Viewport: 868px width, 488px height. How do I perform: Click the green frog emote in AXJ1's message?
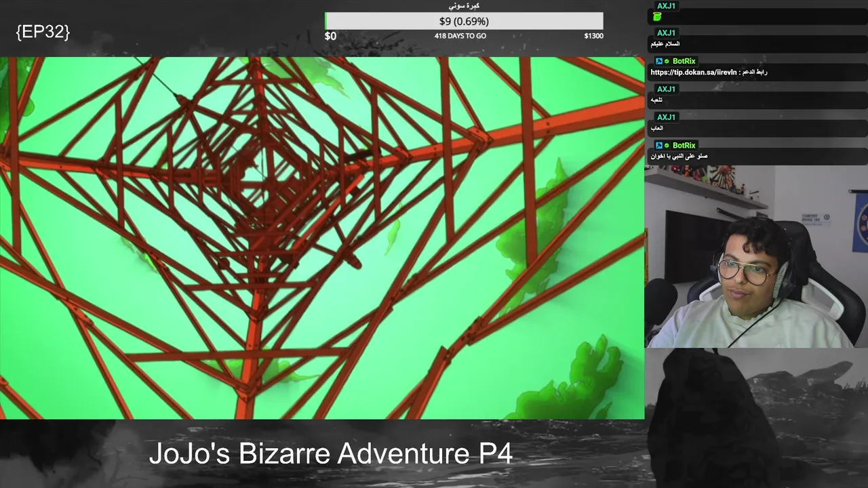[x=657, y=16]
